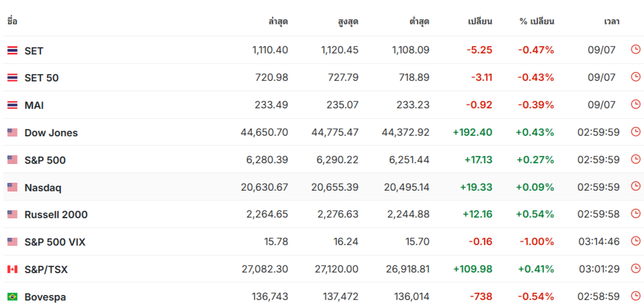Open the S&P 500 VIX link

55,242
